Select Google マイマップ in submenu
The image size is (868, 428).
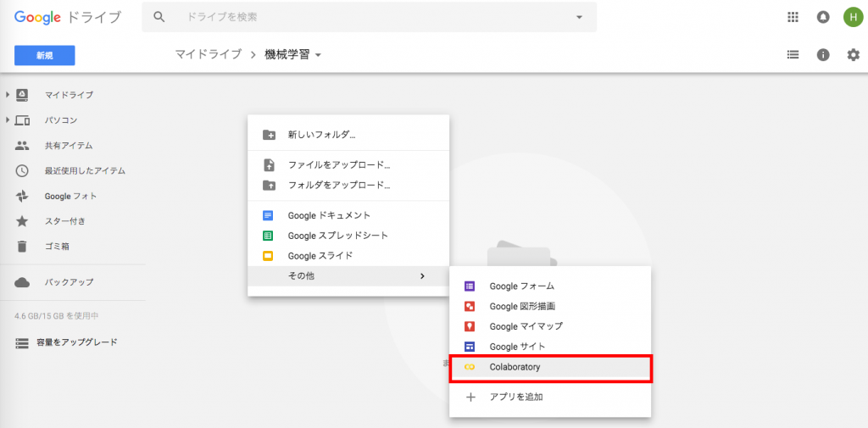549,326
